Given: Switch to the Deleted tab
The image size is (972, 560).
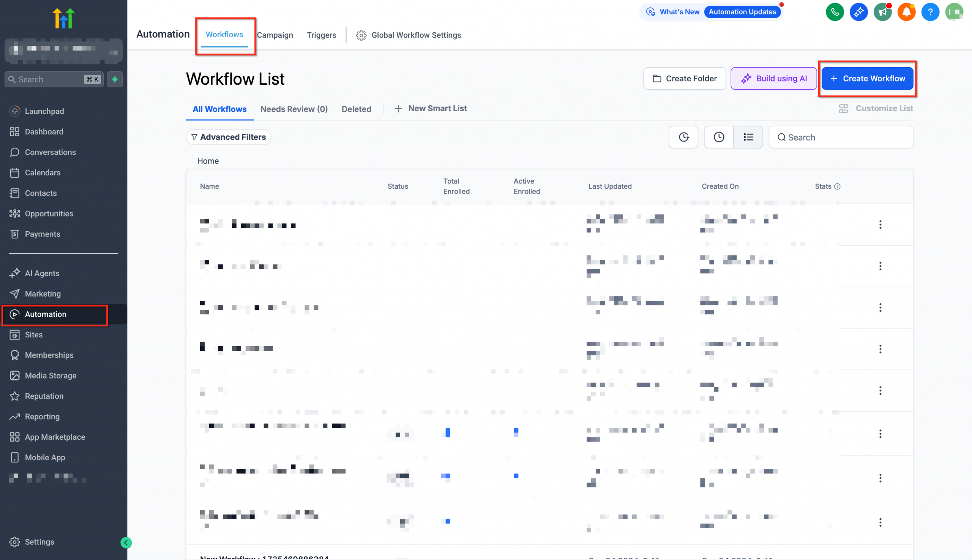Looking at the screenshot, I should point(356,109).
